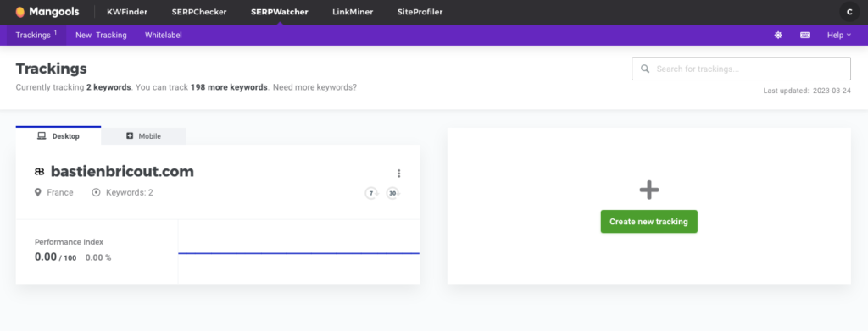The width and height of the screenshot is (868, 331).
Task: Open user account avatar C
Action: 849,12
